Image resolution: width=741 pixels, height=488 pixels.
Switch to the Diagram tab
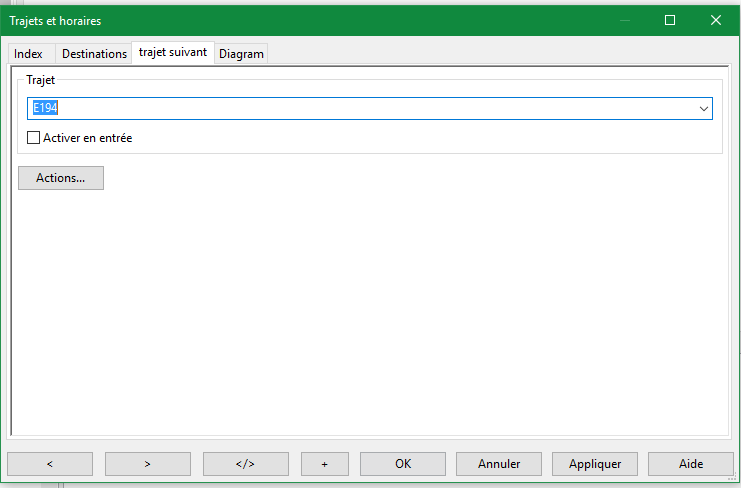(241, 54)
